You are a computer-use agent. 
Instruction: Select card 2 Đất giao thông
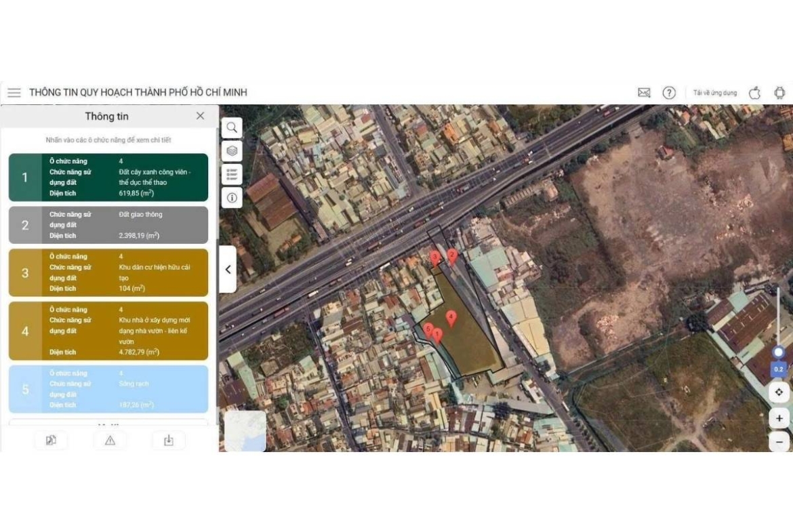click(108, 225)
